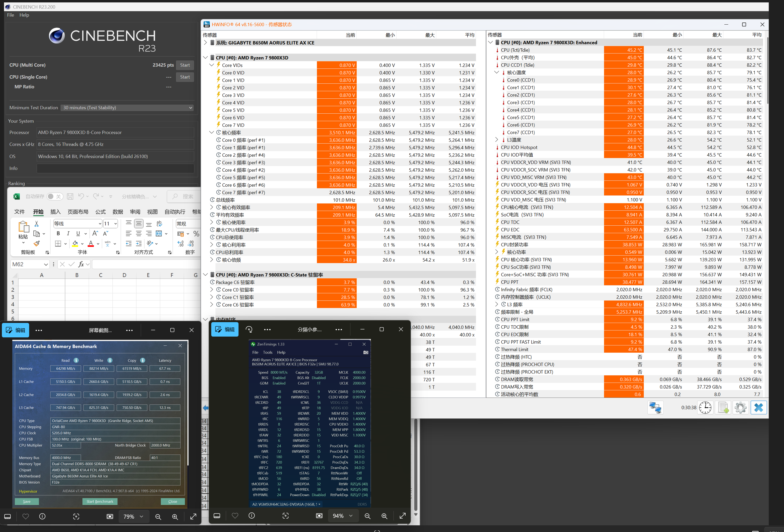Toggle italic formatting in Excel

[x=68, y=233]
